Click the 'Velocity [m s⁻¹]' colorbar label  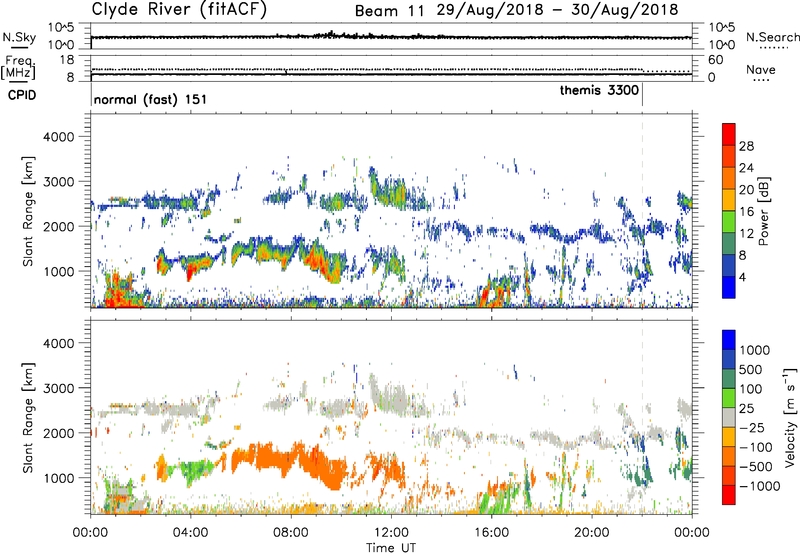790,417
